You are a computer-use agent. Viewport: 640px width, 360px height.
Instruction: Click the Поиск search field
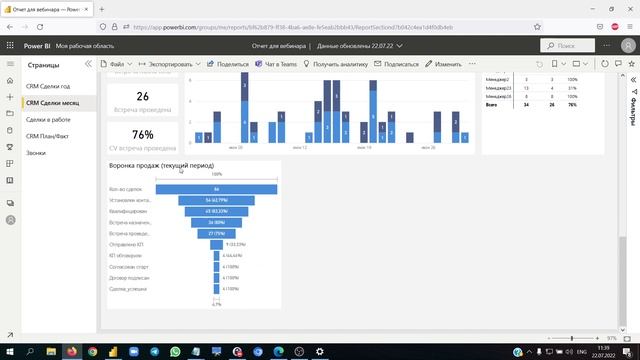(567, 46)
